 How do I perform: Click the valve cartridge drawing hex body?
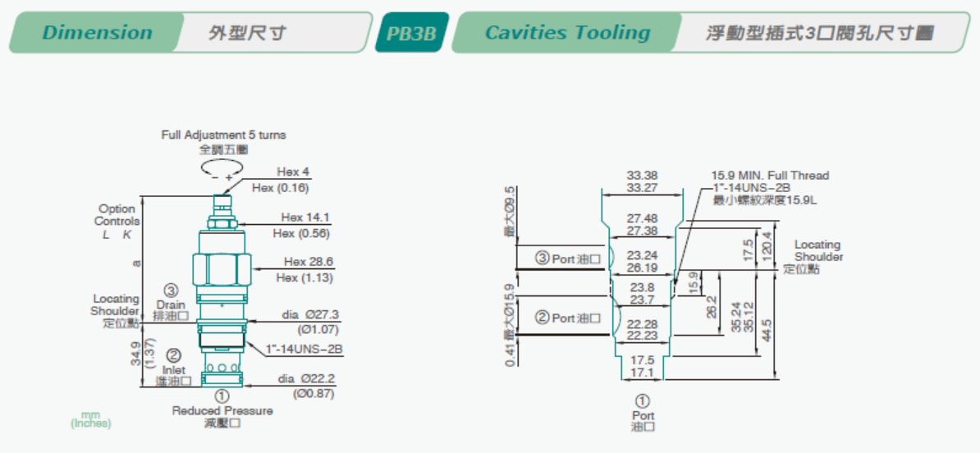pyautogui.click(x=222, y=270)
